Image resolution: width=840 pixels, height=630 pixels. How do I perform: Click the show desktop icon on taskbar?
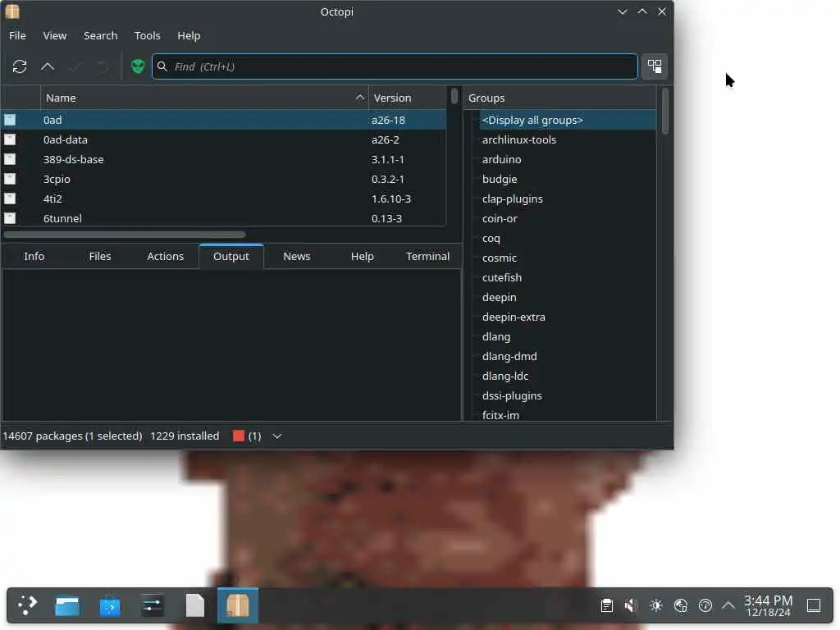click(x=813, y=605)
